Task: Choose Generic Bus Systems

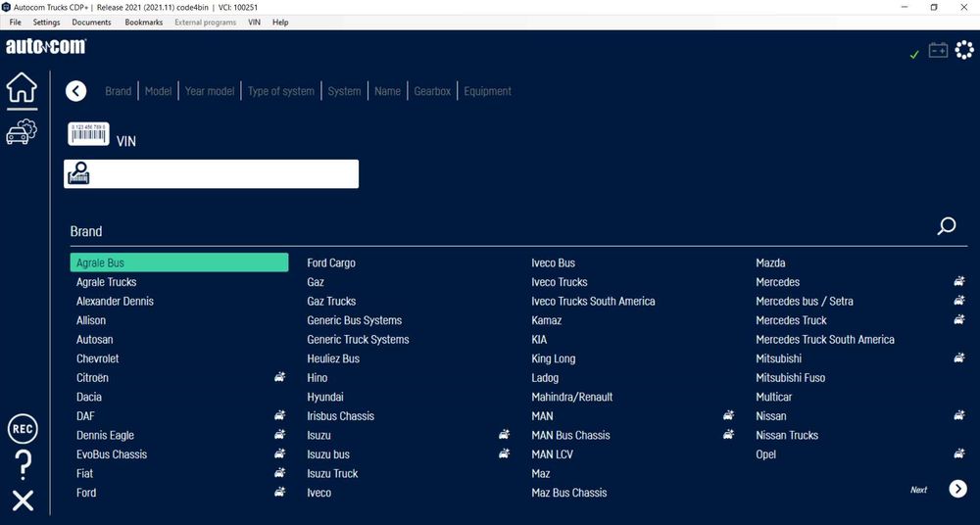Action: click(355, 320)
